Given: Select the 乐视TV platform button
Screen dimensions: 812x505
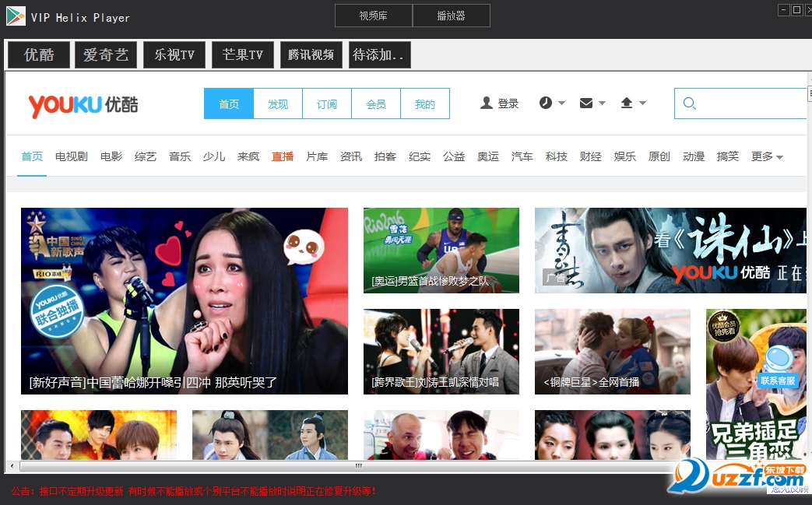Looking at the screenshot, I should tap(174, 54).
